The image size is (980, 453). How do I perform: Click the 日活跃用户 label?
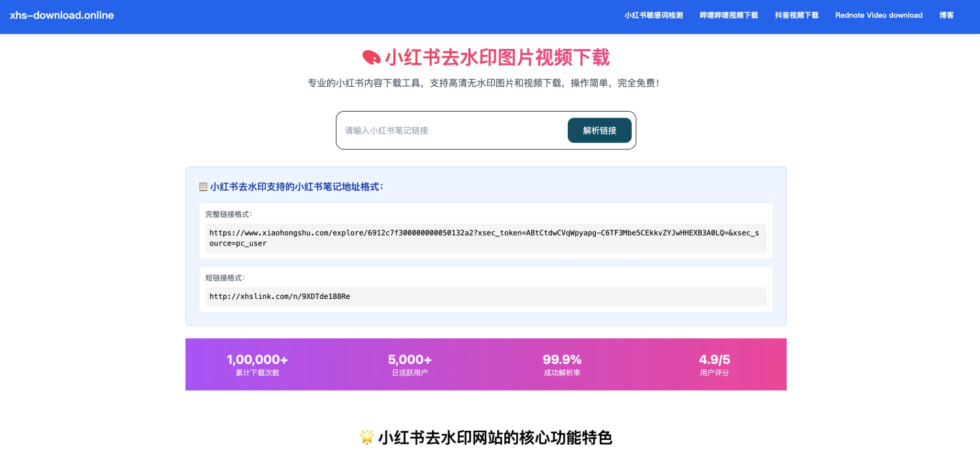[410, 373]
